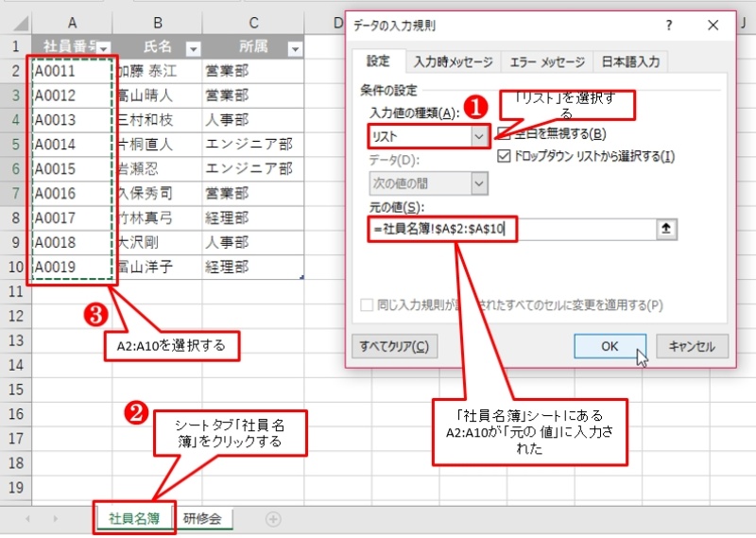Open the 氏名 column filter dropdown
Image resolution: width=756 pixels, height=538 pixels.
tap(192, 48)
